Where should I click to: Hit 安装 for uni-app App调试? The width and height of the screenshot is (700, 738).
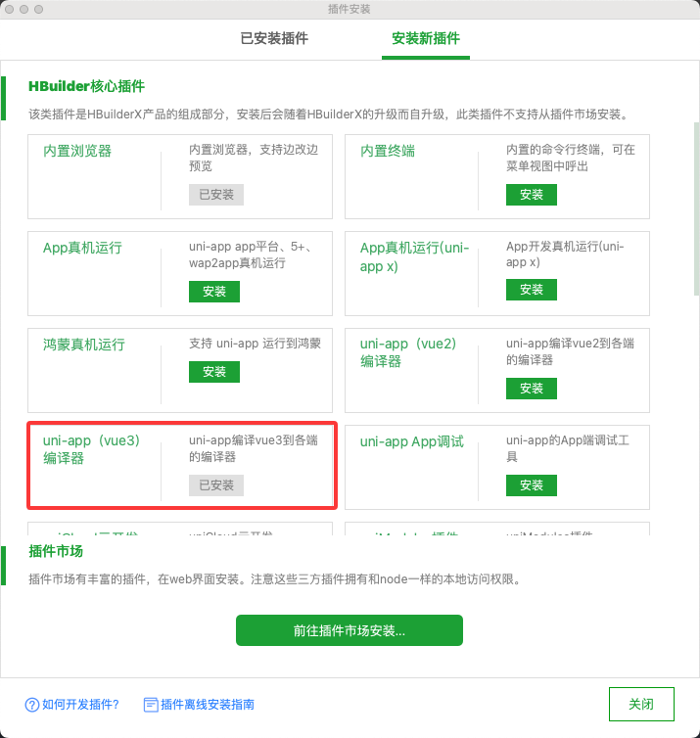532,485
